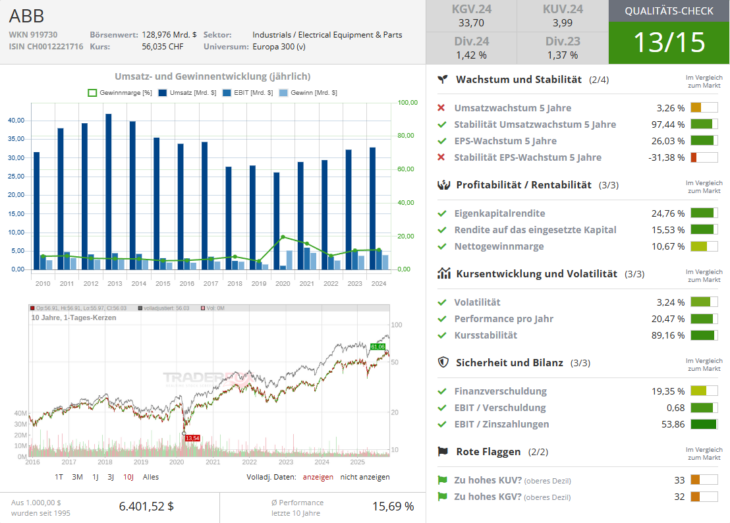730x523 pixels.
Task: Select the 1T chart time range
Action: 59,477
